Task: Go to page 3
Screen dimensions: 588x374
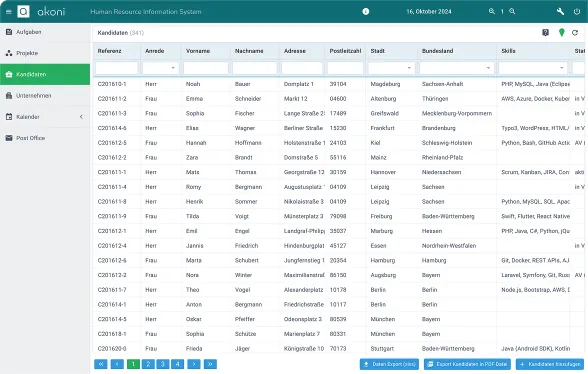Action: point(163,364)
